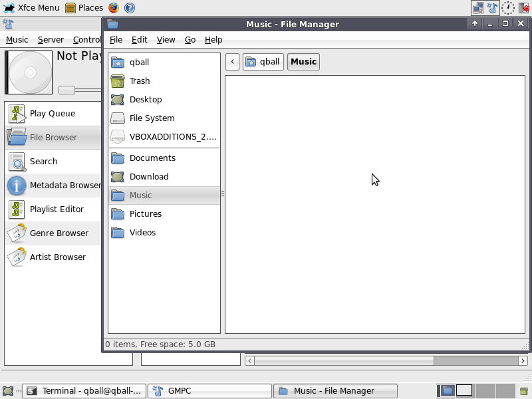
Task: Click the GMPC seek slider handle
Action: click(x=67, y=90)
